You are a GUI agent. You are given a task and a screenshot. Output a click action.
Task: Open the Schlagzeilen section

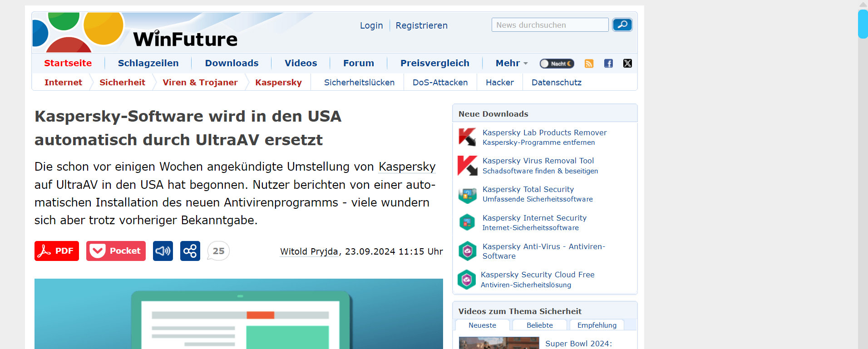point(148,63)
